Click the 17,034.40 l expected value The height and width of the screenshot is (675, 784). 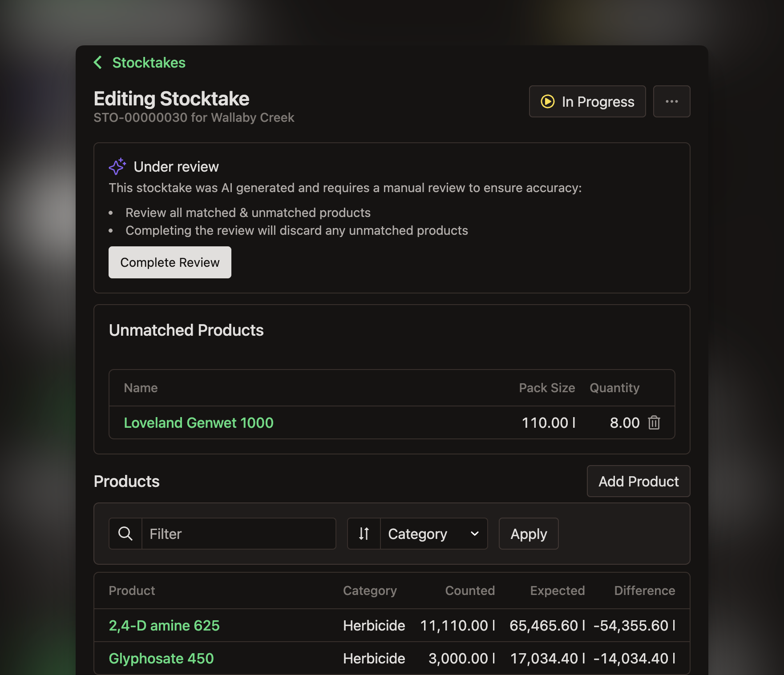click(547, 658)
